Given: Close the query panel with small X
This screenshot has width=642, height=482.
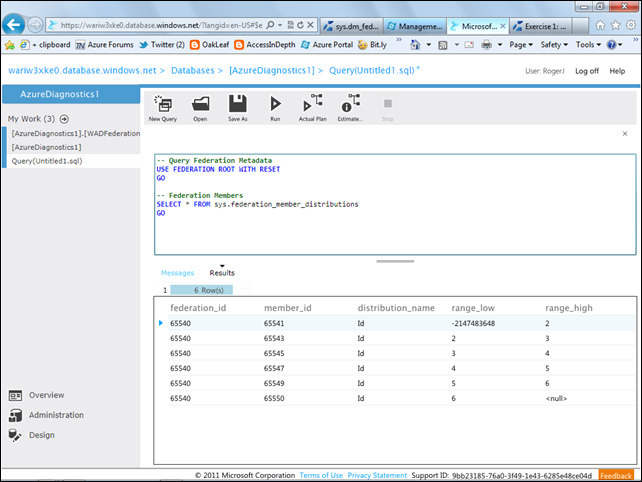Looking at the screenshot, I should point(625,134).
